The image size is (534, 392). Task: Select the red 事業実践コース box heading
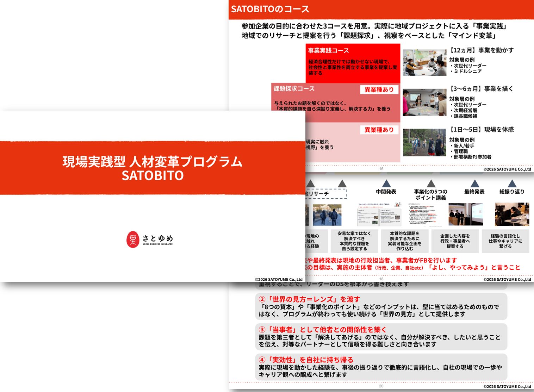(328, 51)
